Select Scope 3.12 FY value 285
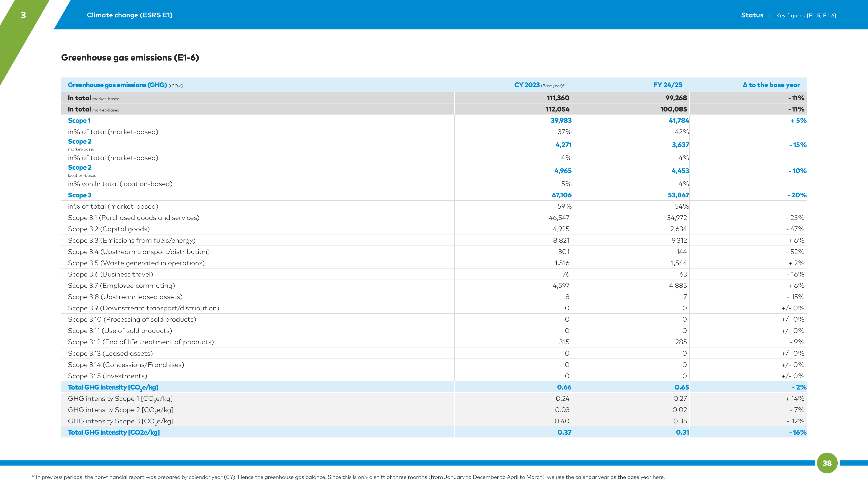The height and width of the screenshot is (488, 868). [681, 342]
